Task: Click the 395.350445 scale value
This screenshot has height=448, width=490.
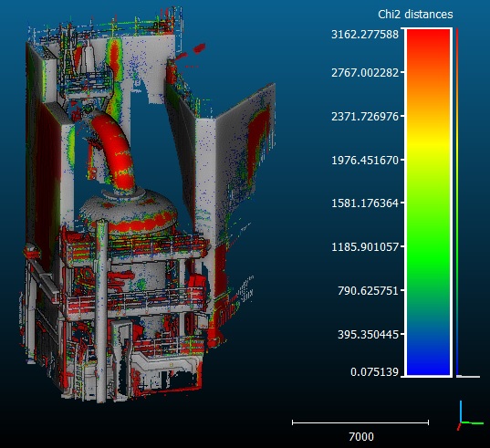Action: [x=368, y=334]
